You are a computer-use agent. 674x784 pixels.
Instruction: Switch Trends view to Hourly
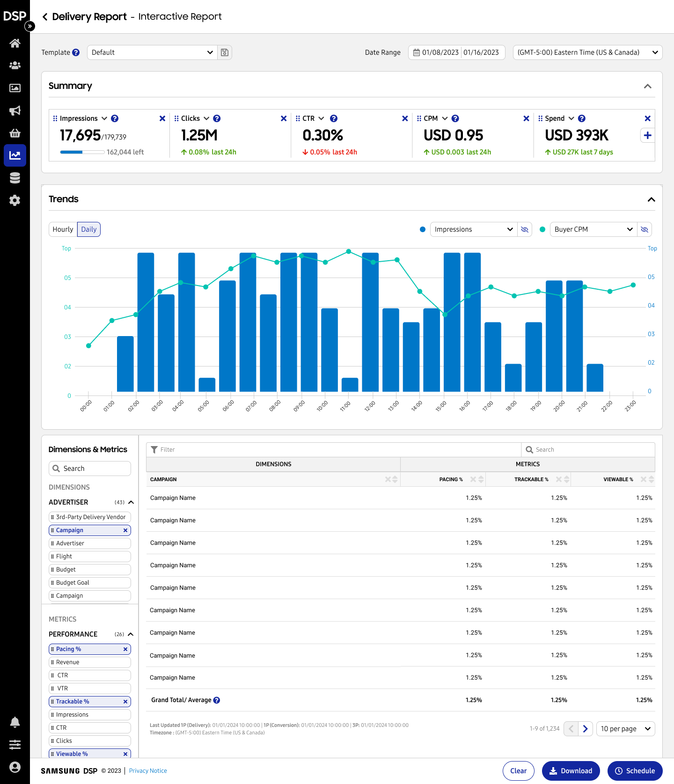point(63,229)
